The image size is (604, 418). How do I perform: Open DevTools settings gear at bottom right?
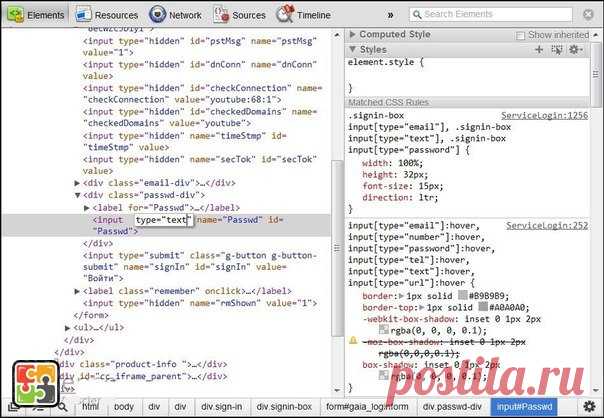click(588, 407)
